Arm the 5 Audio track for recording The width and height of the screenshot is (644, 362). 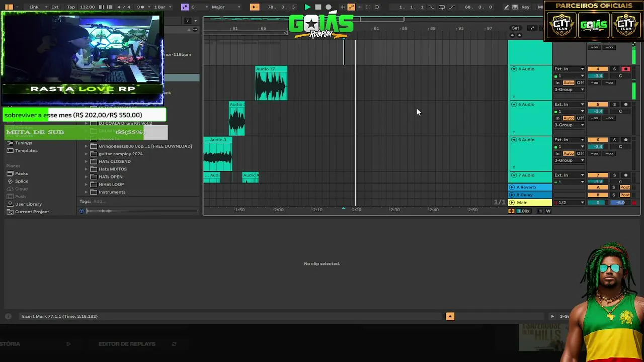pos(626,105)
